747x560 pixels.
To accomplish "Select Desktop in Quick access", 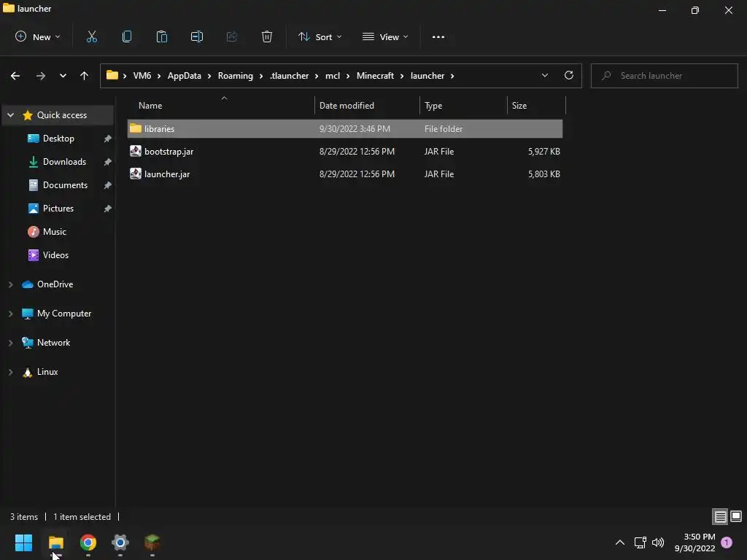I will click(x=58, y=138).
